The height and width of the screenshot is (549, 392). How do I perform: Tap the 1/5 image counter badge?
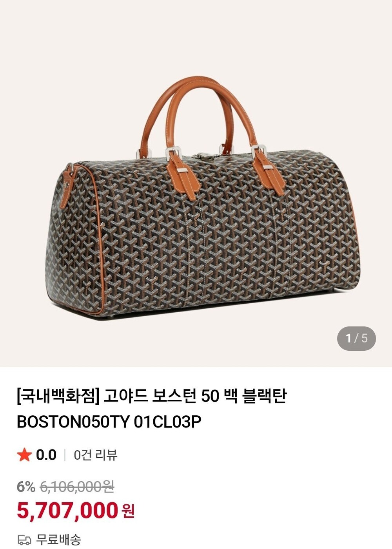(356, 338)
